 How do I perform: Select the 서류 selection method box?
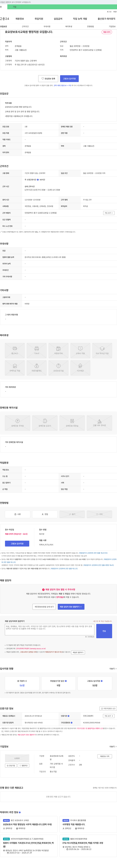[x=18, y=514]
